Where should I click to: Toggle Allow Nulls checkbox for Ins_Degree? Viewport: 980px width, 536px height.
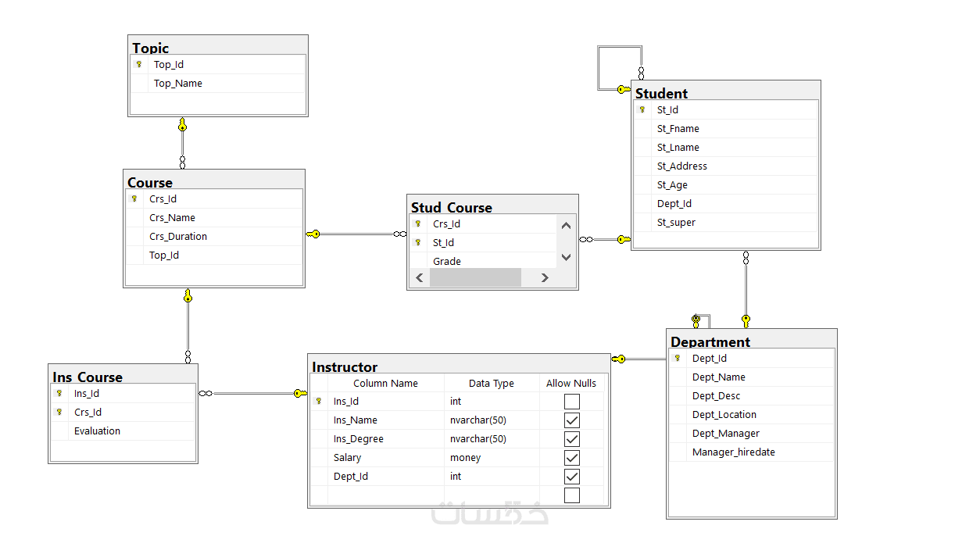click(x=572, y=439)
